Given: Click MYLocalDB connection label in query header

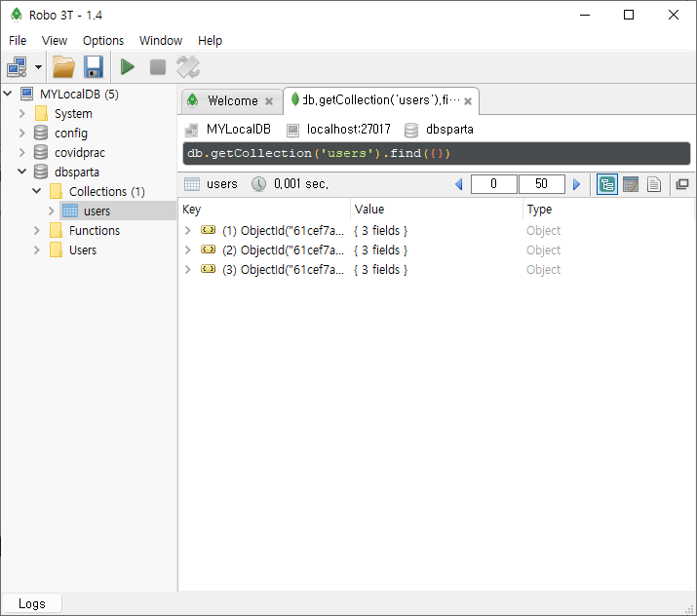Looking at the screenshot, I should click(238, 130).
